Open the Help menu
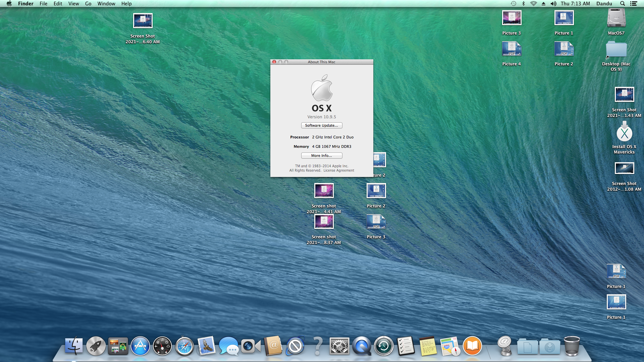The image size is (644, 362). 126,4
